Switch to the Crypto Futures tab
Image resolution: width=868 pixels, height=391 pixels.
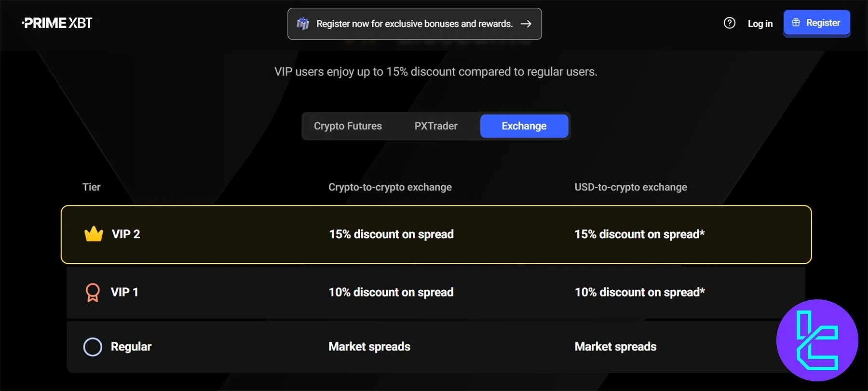pyautogui.click(x=348, y=126)
